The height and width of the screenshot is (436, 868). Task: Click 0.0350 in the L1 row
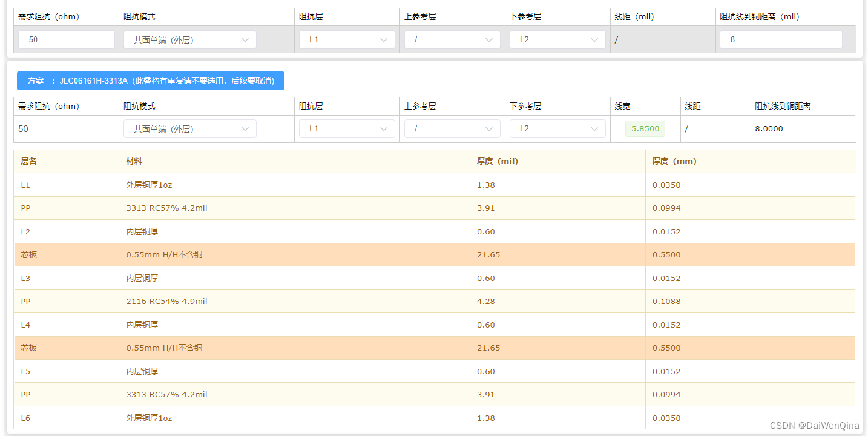[x=666, y=185]
